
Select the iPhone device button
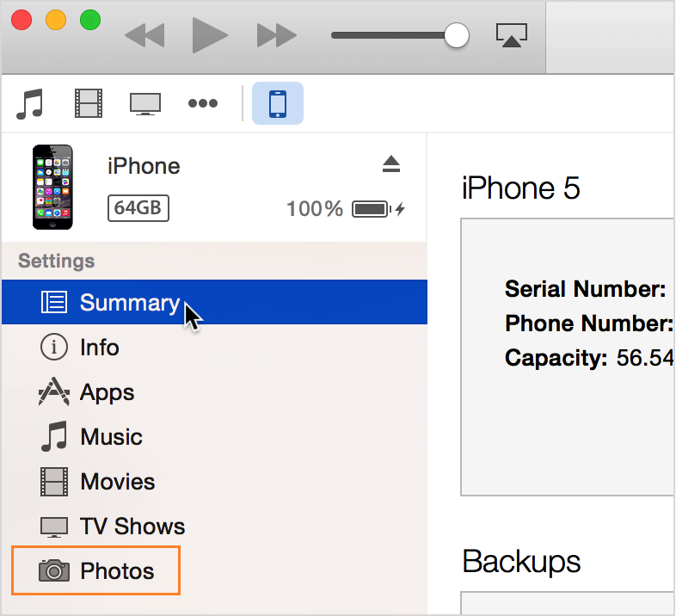click(278, 103)
